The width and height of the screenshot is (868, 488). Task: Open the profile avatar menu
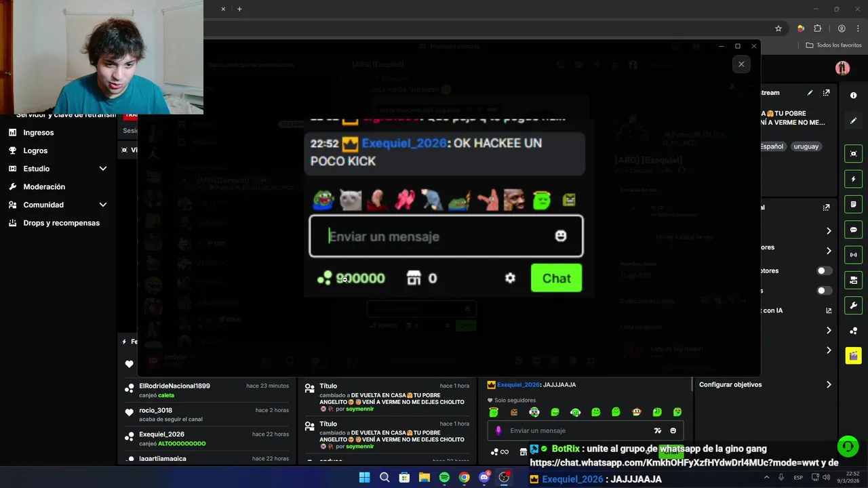coord(842,68)
